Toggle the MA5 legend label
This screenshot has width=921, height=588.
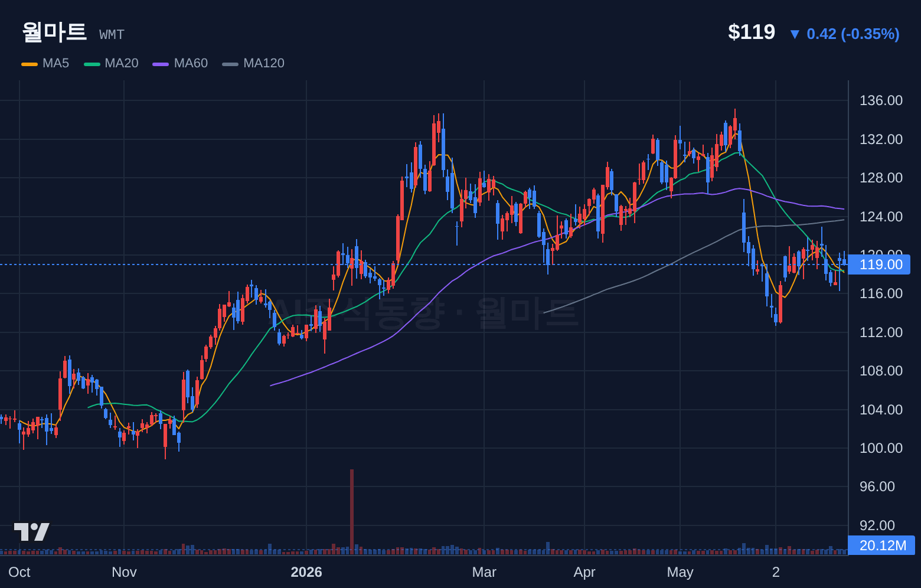coord(55,63)
